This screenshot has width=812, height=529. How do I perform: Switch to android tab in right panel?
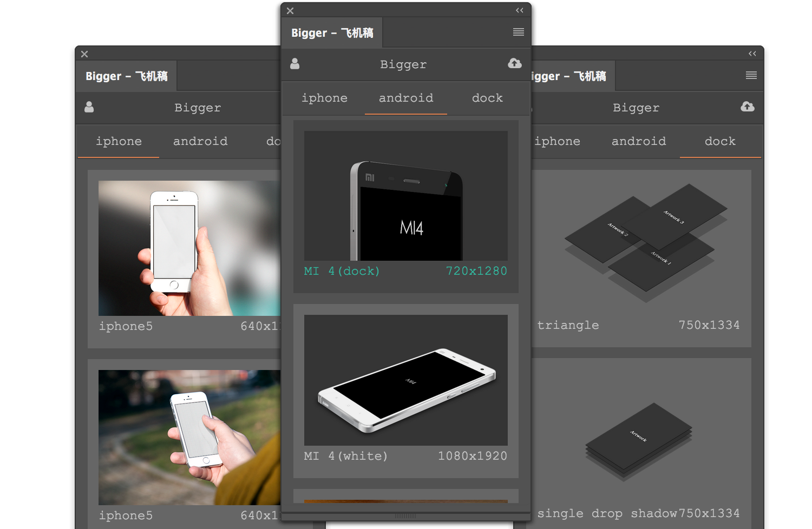tap(639, 142)
